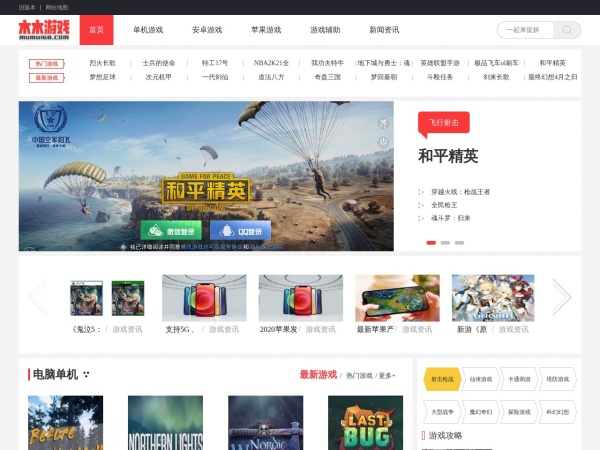Select the yellow 射击枪战 category tag

coord(442,379)
